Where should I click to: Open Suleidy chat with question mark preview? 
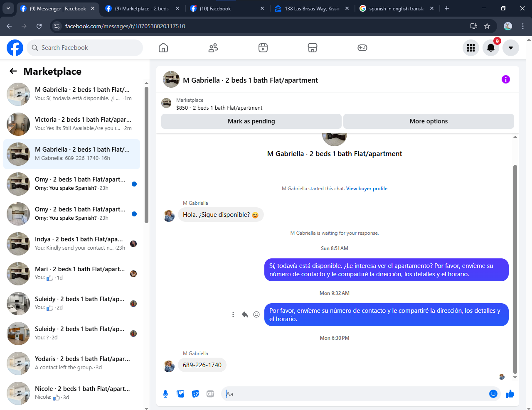[71, 334]
